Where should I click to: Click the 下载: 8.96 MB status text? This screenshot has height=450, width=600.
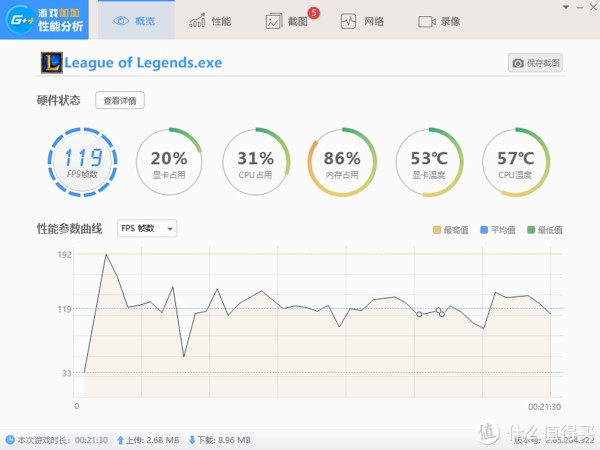coord(224,440)
